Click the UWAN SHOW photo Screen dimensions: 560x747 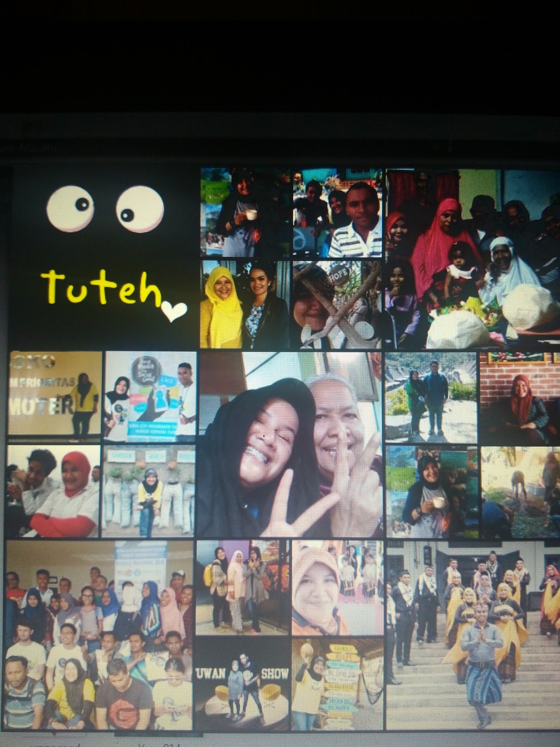242,684
